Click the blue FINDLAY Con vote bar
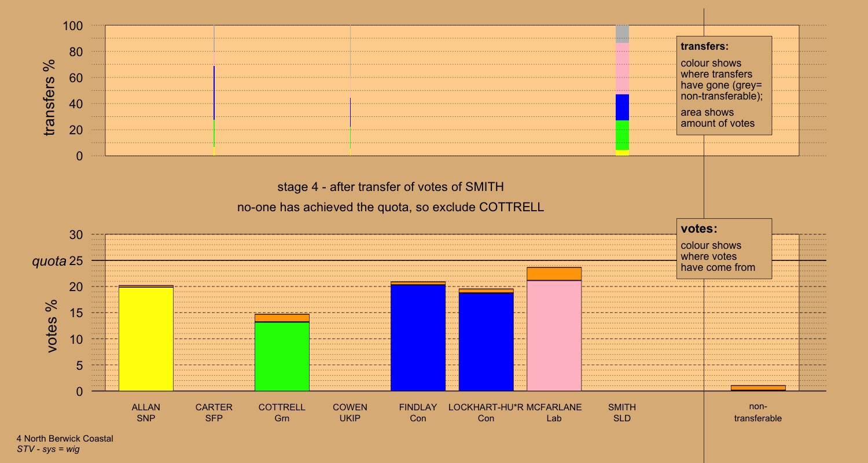 418,338
